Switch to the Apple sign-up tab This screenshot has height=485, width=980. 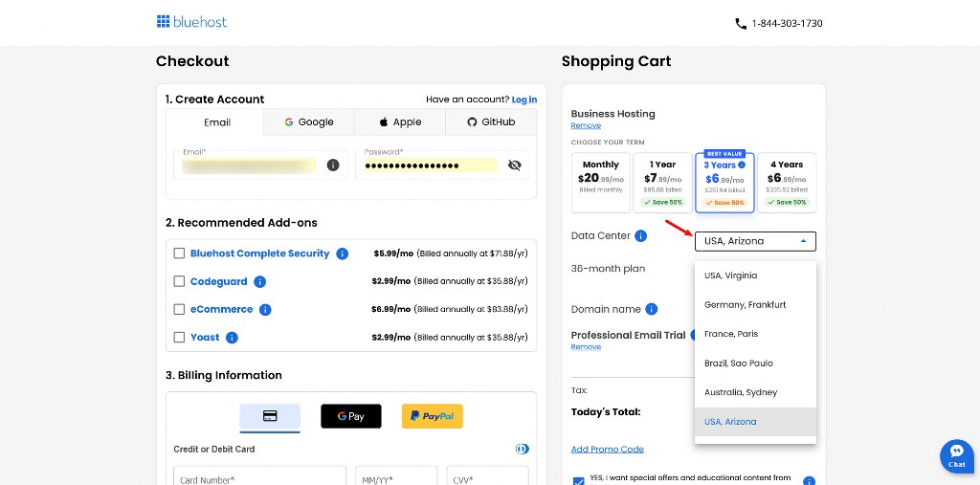click(x=400, y=122)
